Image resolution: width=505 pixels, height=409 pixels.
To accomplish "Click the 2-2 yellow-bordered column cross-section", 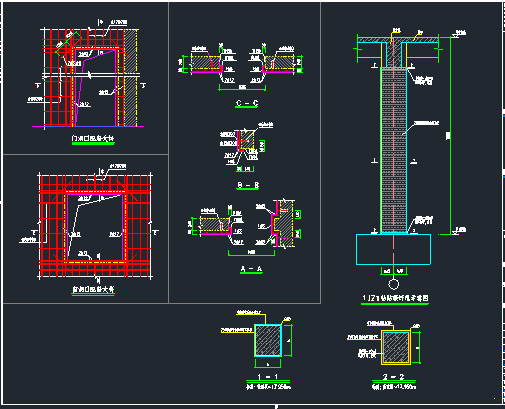I will pos(396,347).
